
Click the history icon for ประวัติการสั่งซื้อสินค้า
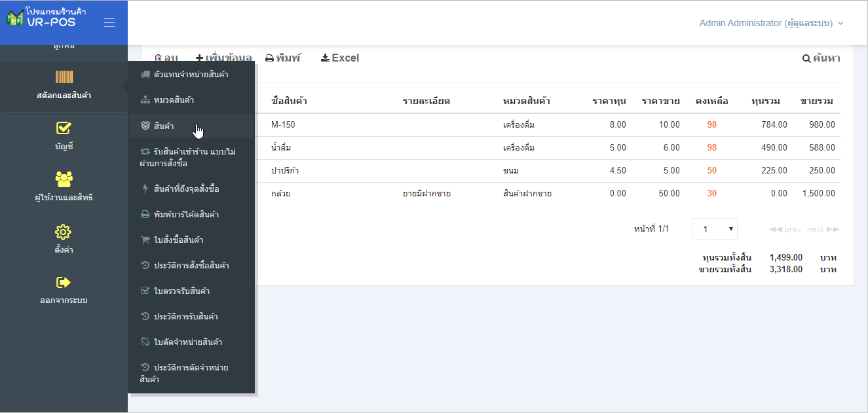(x=145, y=265)
